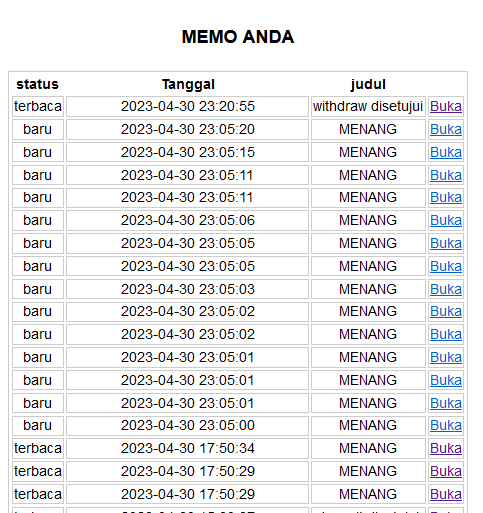The height and width of the screenshot is (513, 483).
Task: Open the withdraw disetujui memo via Buka
Action: (446, 107)
